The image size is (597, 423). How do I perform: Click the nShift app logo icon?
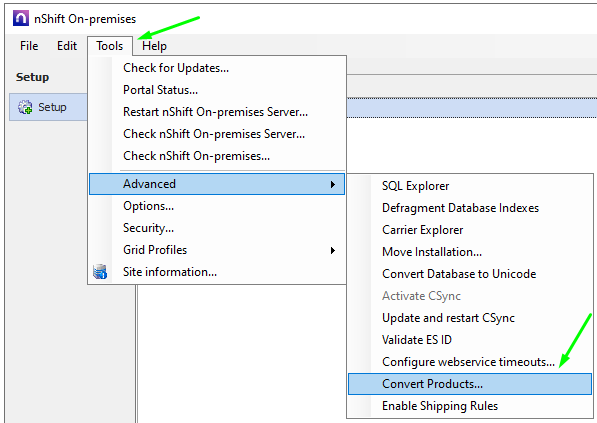click(x=21, y=18)
